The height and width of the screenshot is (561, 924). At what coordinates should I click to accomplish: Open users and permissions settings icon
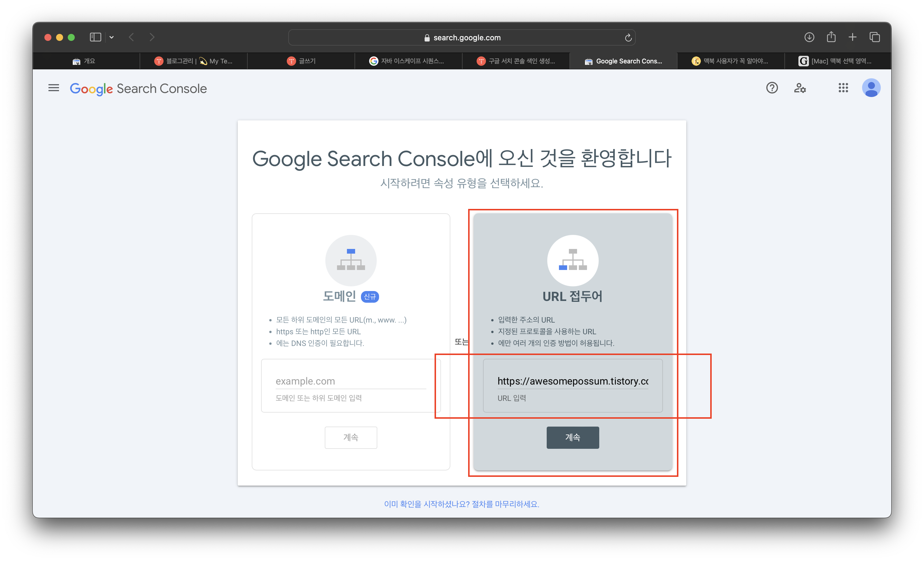800,88
